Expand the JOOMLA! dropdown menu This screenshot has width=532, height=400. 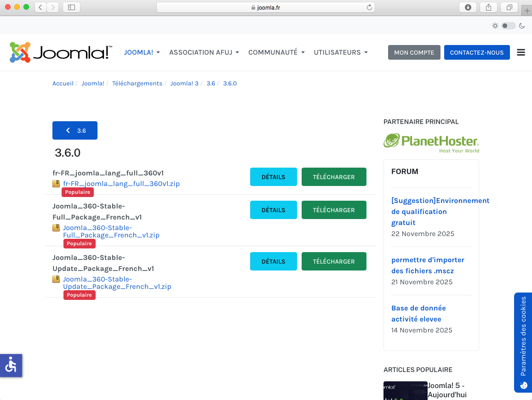tap(142, 52)
